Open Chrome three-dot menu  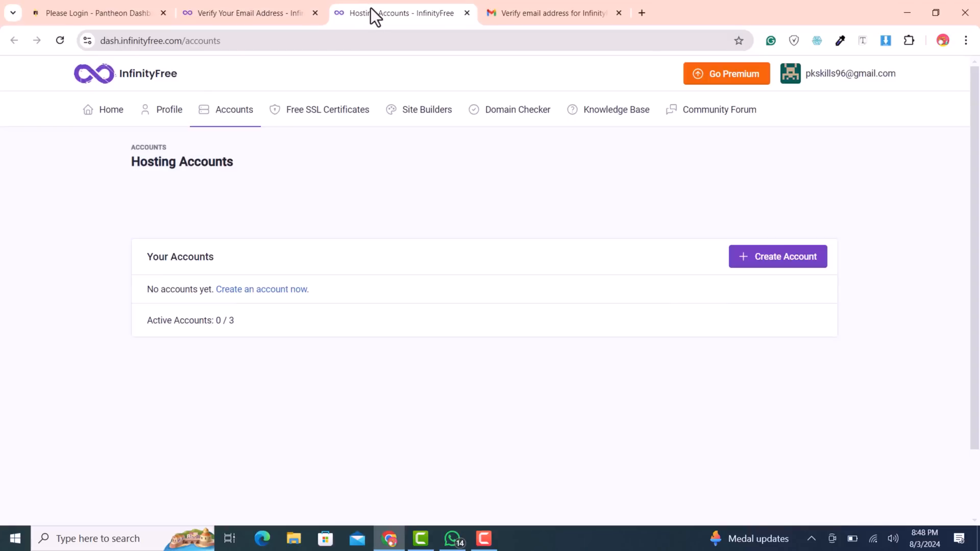[966, 41]
